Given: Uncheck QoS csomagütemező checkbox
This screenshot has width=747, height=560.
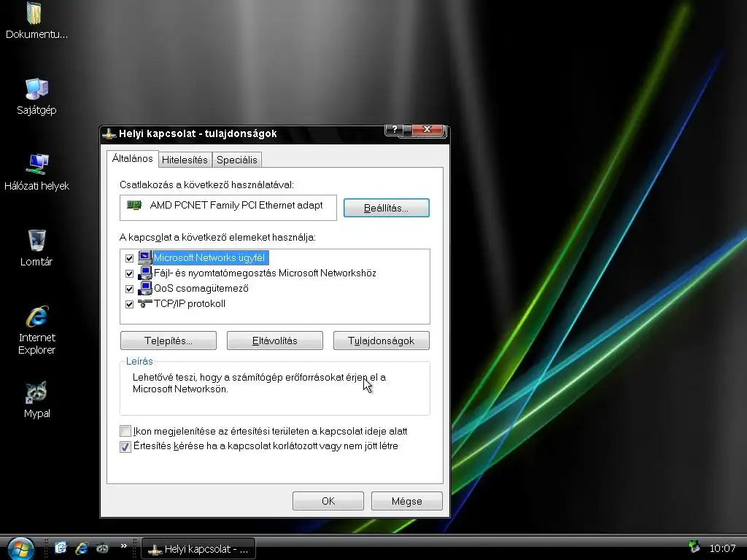Looking at the screenshot, I should [x=130, y=289].
